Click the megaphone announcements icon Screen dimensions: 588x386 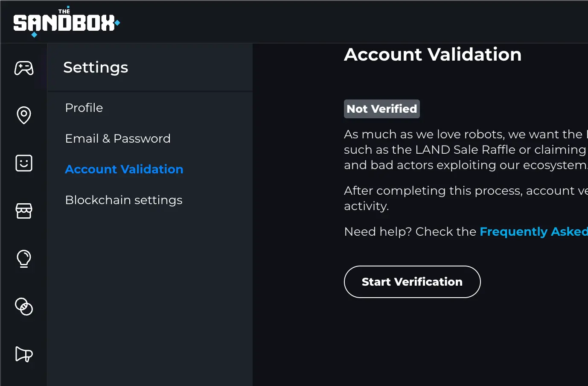24,354
